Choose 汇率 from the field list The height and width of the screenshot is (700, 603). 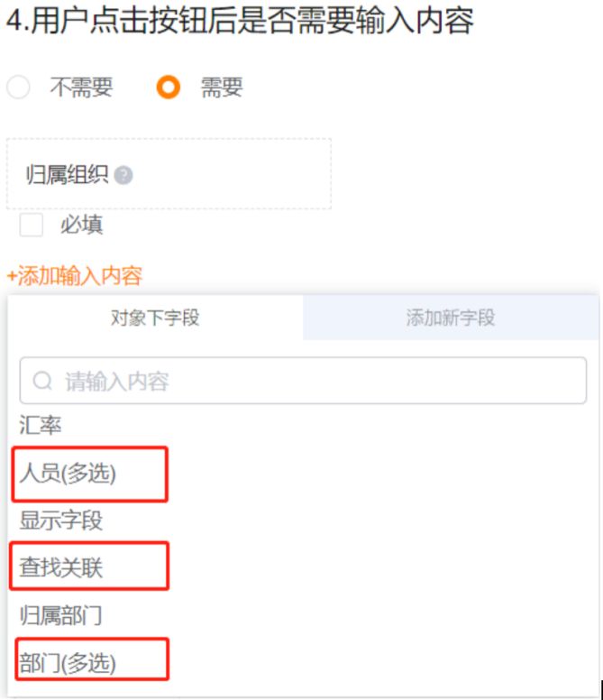click(41, 425)
